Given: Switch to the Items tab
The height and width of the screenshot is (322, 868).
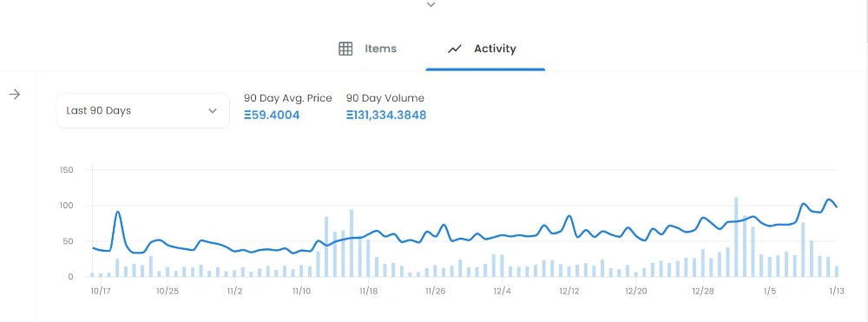Looking at the screenshot, I should [x=367, y=49].
